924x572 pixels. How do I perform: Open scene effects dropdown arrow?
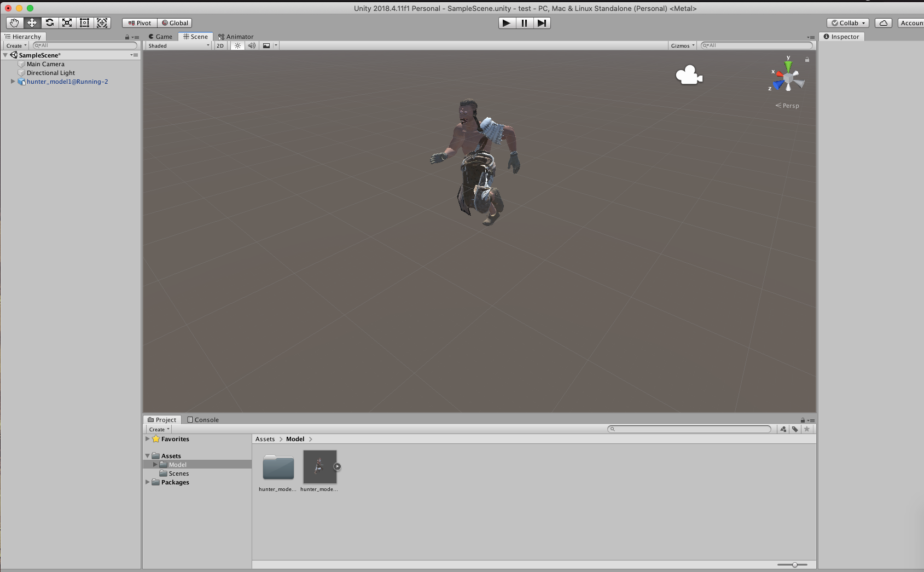pyautogui.click(x=276, y=45)
